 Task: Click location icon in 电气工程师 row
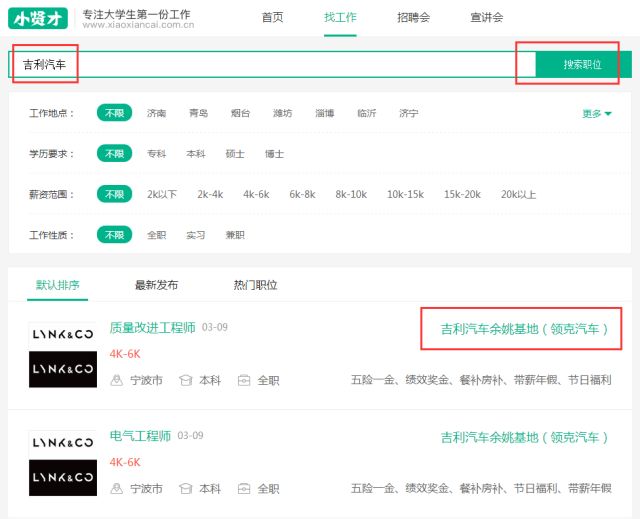tap(117, 488)
